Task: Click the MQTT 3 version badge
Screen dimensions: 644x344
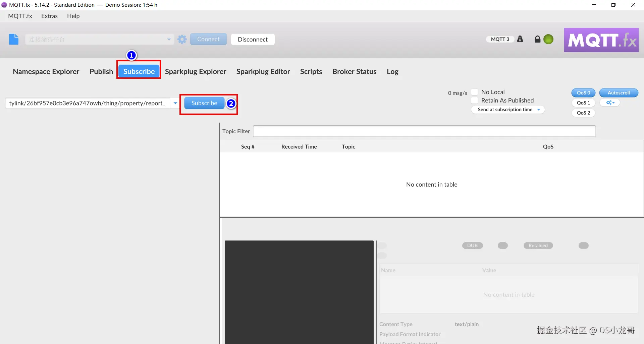Action: 500,39
